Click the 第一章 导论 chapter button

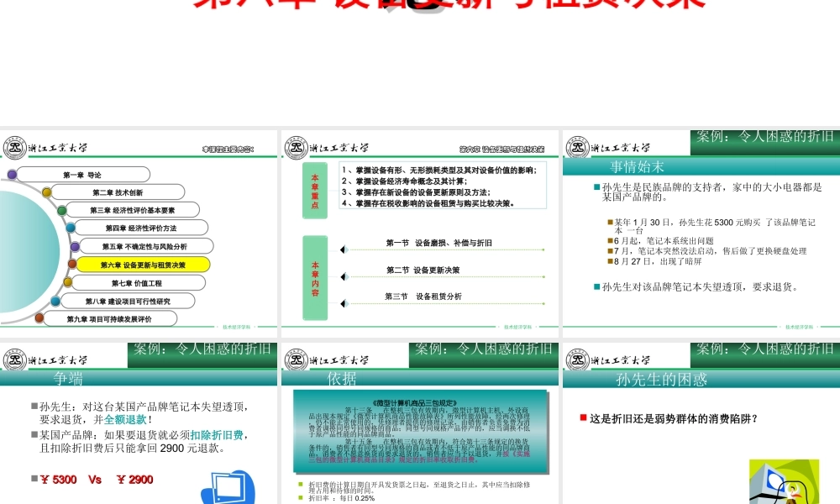82,174
